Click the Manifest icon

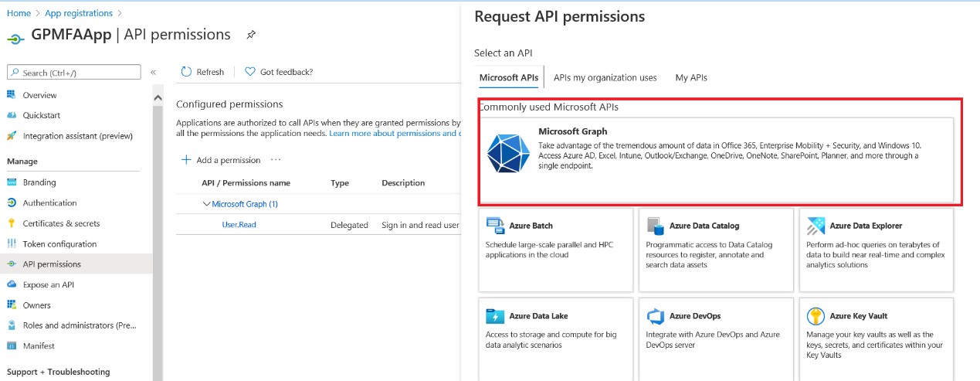point(12,346)
